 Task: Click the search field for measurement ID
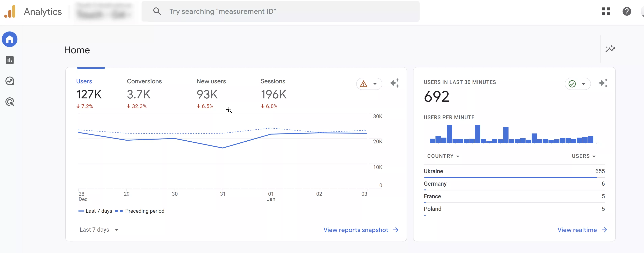281,11
